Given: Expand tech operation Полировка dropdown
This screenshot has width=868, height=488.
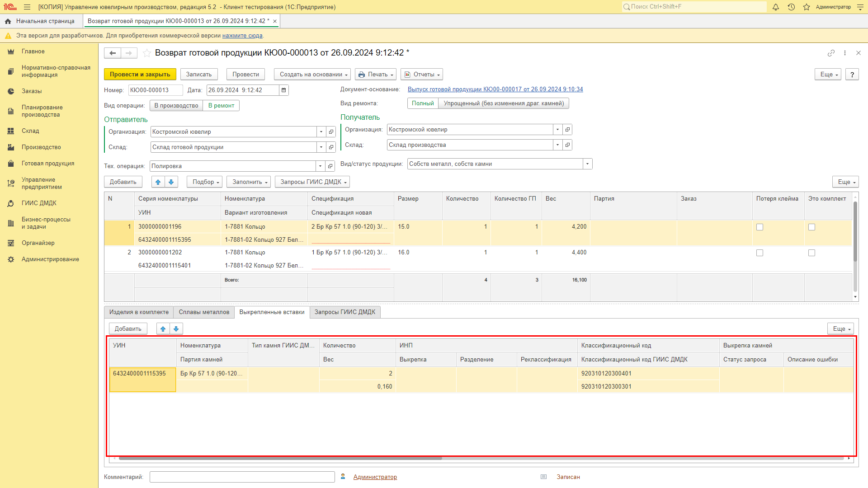Looking at the screenshot, I should [321, 166].
